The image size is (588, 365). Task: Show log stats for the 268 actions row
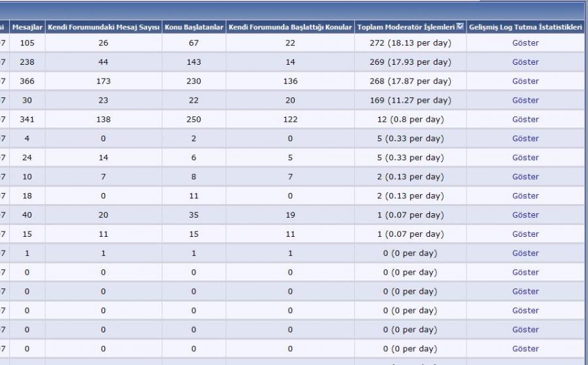[x=525, y=81]
